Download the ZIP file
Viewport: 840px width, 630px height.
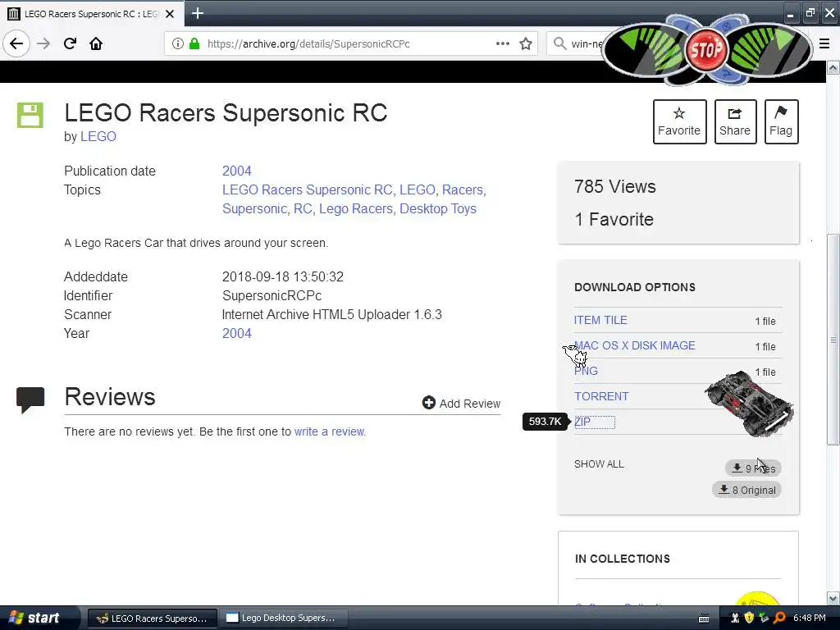coord(582,422)
